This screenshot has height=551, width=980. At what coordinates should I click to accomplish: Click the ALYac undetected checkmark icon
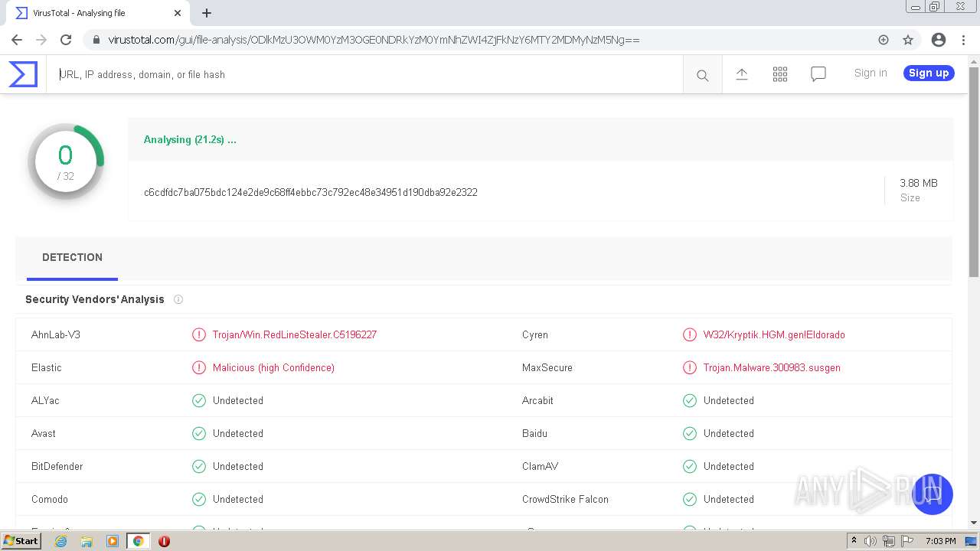199,400
